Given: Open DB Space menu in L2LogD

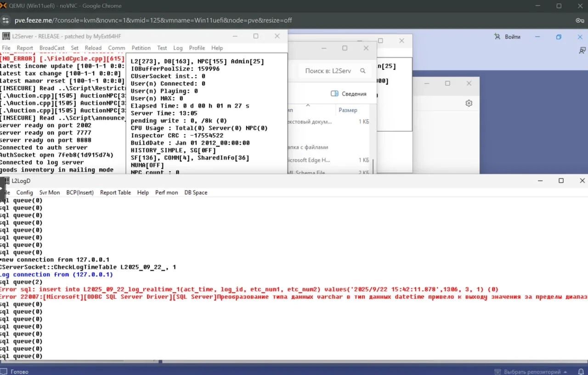Looking at the screenshot, I should pos(196,193).
